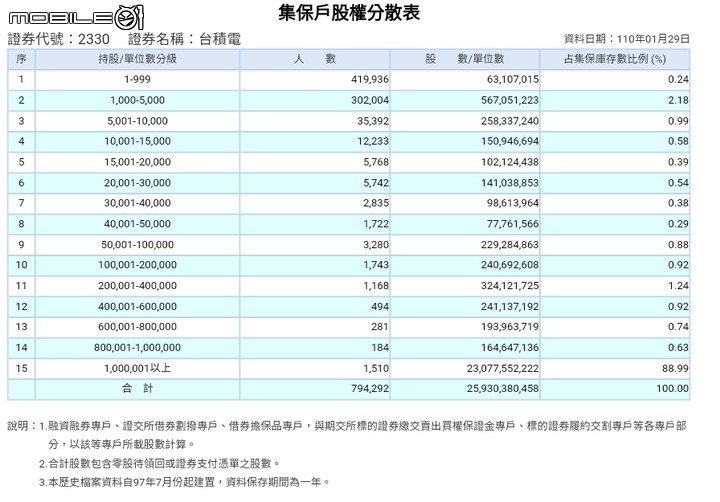Select the percentage 88.99
This screenshot has width=720, height=502.
click(x=675, y=368)
